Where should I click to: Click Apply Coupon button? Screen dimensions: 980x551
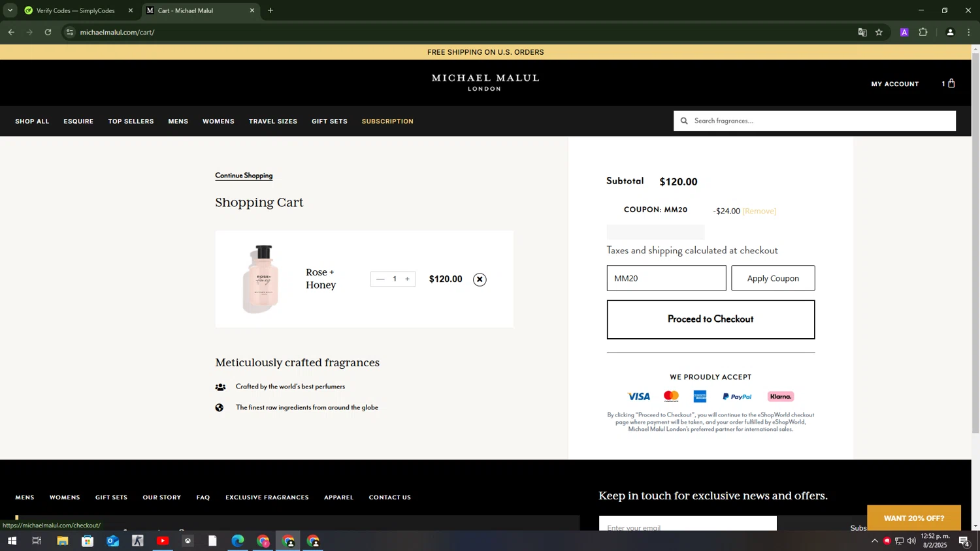773,278
